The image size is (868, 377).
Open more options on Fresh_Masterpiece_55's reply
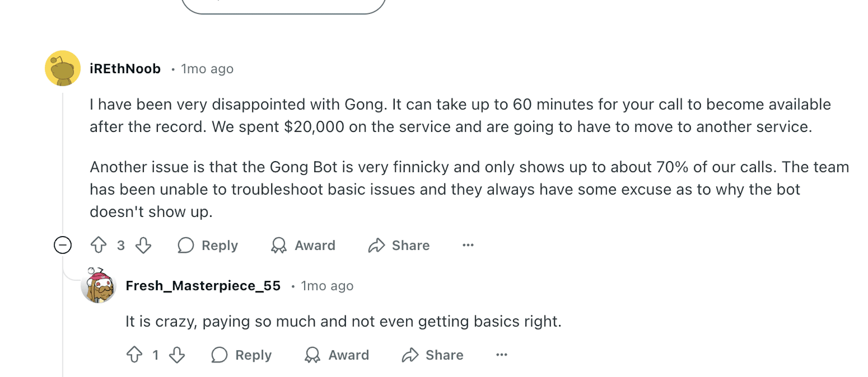coord(502,355)
